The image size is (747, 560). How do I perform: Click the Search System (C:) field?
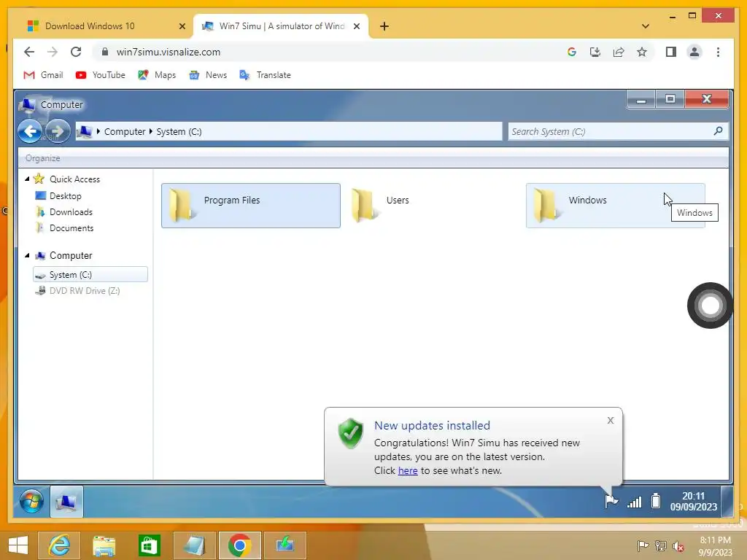coord(618,131)
